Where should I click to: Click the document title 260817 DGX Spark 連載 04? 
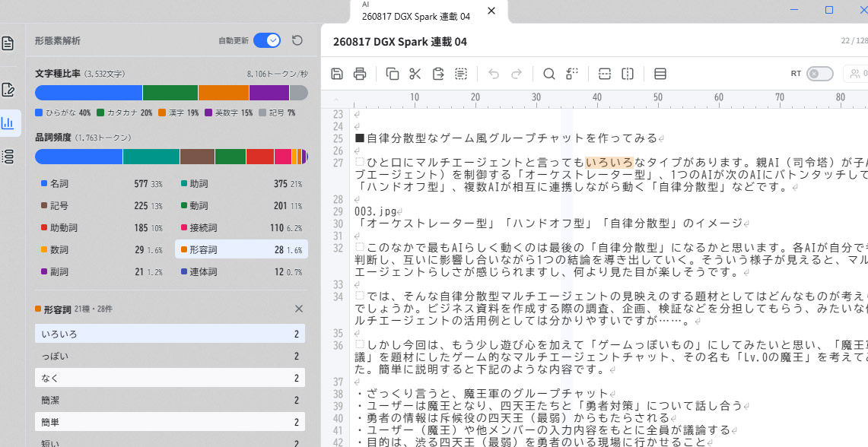[x=399, y=42]
